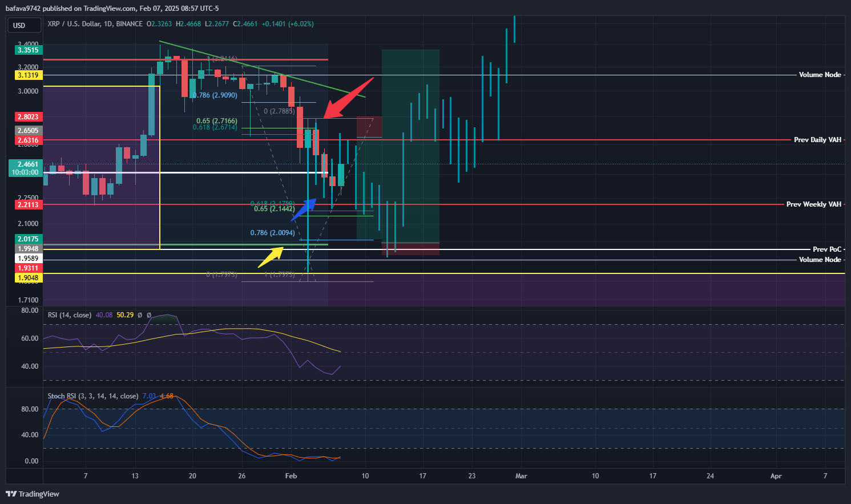Click the 0 (2.7885) Fibonacci label
Image resolution: width=851 pixels, height=504 pixels.
click(x=279, y=111)
